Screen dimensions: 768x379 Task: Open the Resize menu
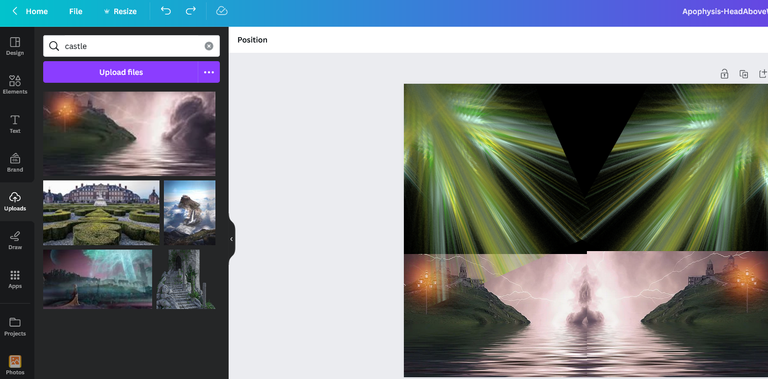pos(120,11)
